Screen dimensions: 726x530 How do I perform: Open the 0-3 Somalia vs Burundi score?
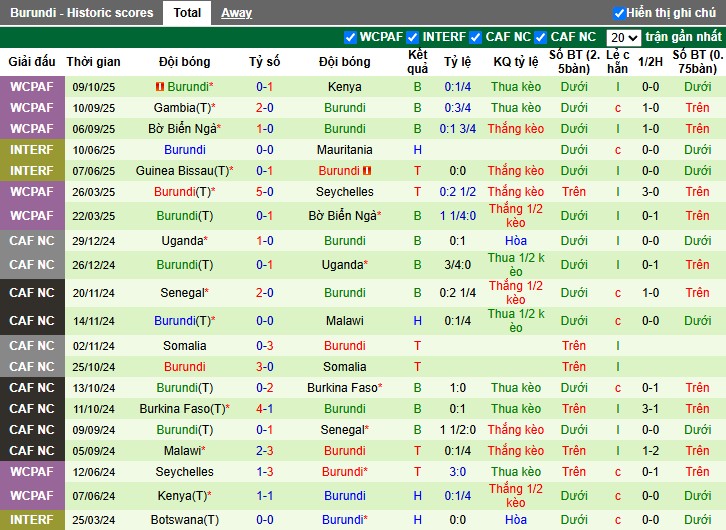[x=265, y=346]
